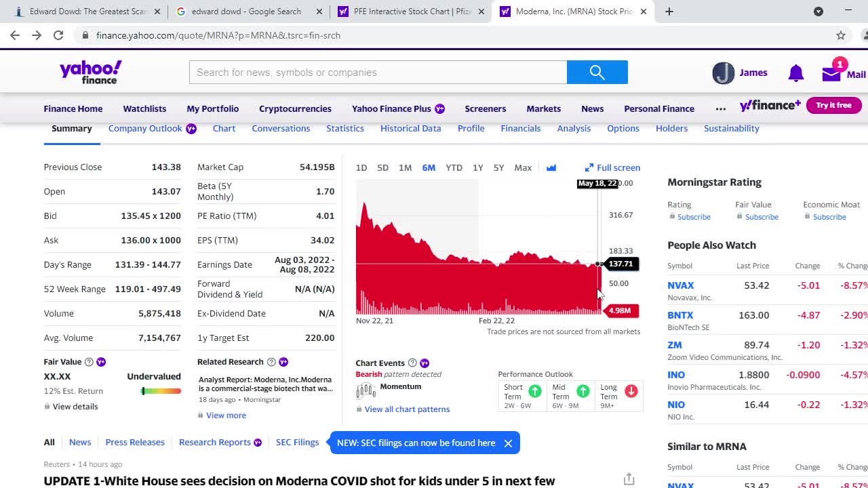
Task: Select the 6M chart range
Action: point(429,167)
